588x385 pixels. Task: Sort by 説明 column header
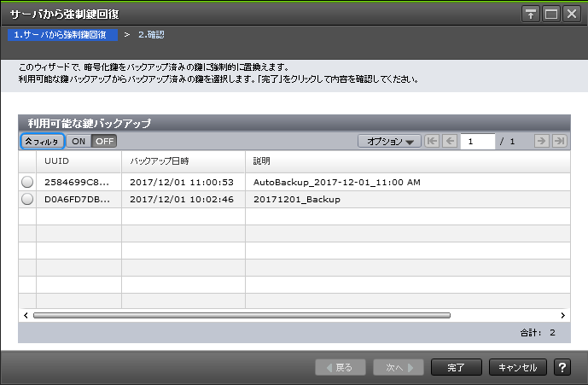408,161
